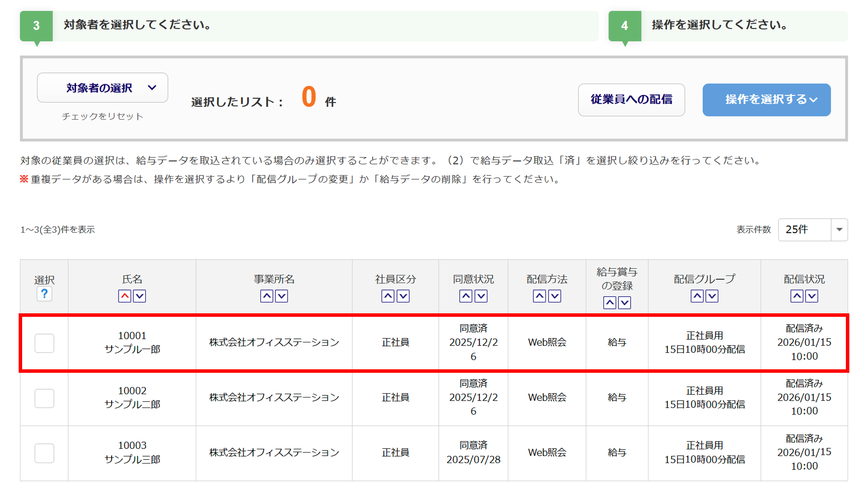This screenshot has height=493, width=868.
Task: Click step 3 対象者を選択してください header
Action: click(138, 25)
